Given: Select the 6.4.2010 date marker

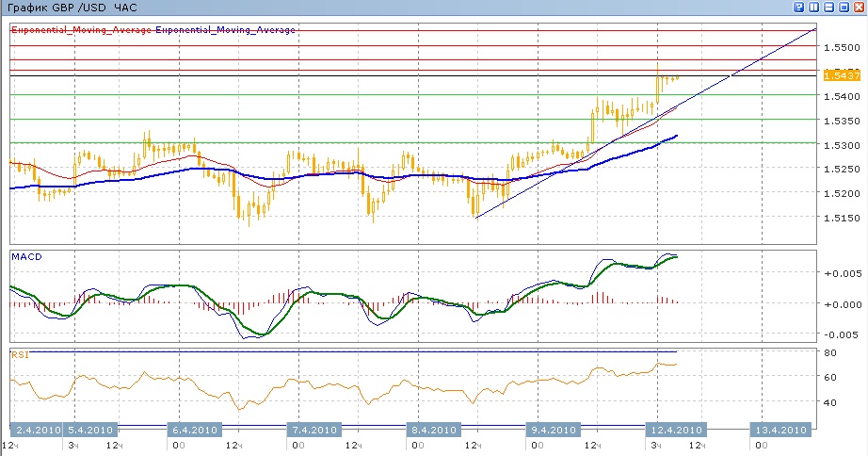Looking at the screenshot, I should point(195,430).
